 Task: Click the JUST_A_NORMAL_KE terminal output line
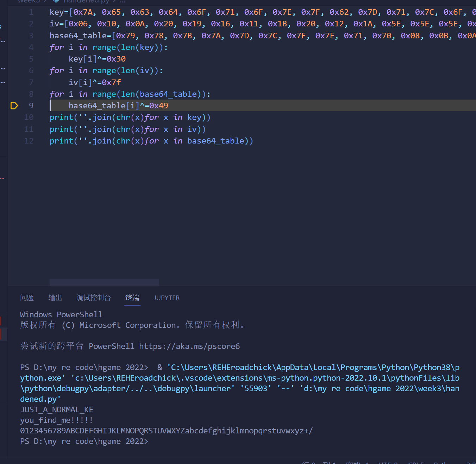point(57,410)
